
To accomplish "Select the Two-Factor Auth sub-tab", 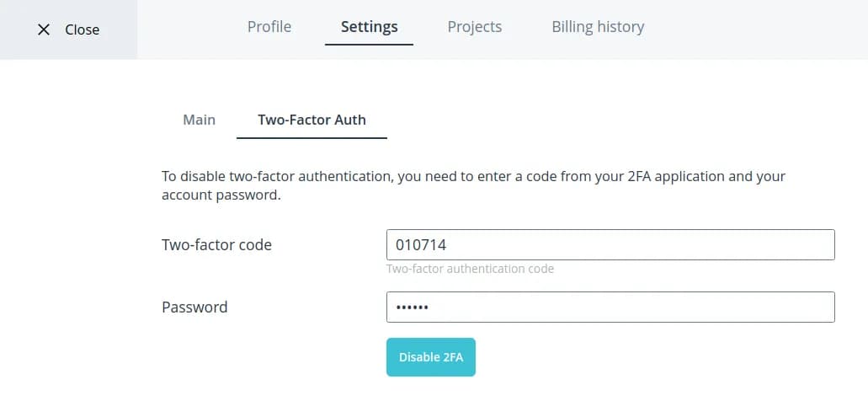I will point(312,120).
